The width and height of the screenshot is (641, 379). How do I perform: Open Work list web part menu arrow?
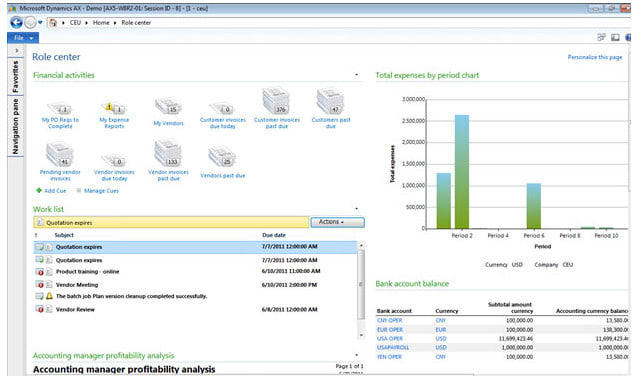tap(356, 209)
